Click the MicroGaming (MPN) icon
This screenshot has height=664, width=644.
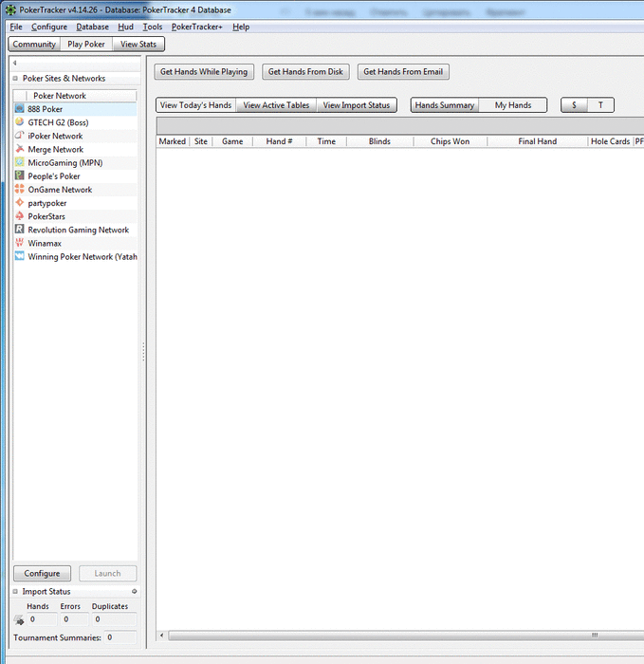click(20, 162)
